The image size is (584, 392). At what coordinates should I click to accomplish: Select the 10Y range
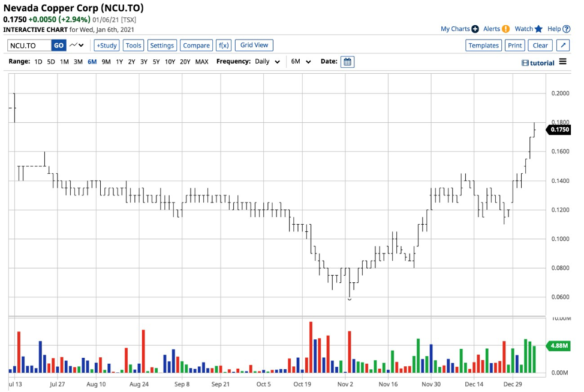pyautogui.click(x=170, y=62)
